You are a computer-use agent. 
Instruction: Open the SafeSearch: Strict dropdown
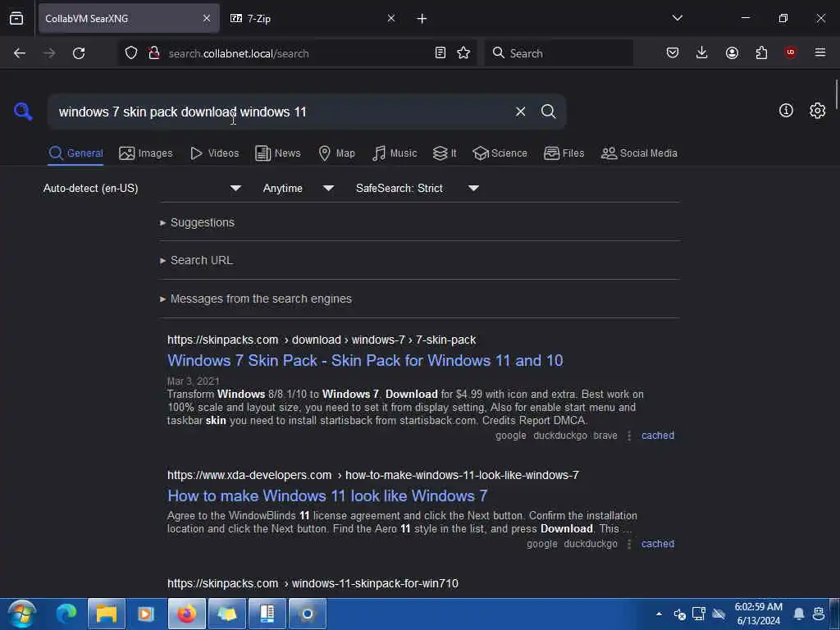[x=418, y=188]
